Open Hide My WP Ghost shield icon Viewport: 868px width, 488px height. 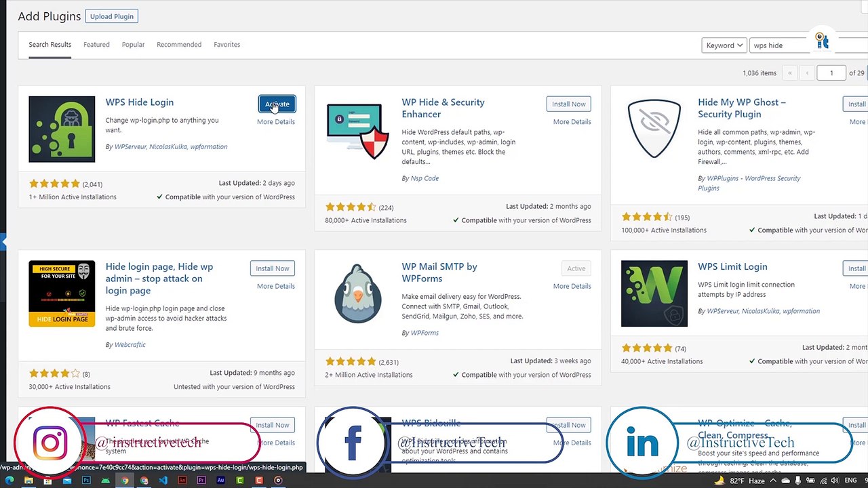tap(654, 129)
